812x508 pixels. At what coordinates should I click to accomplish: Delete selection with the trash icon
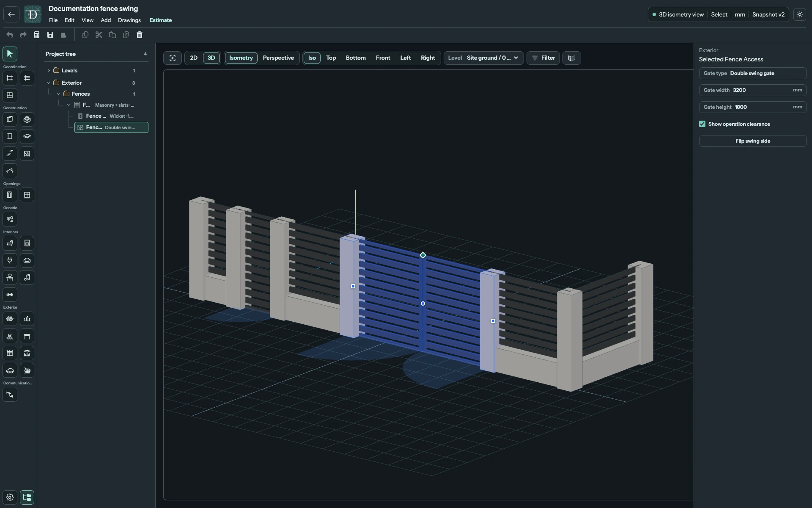click(140, 35)
